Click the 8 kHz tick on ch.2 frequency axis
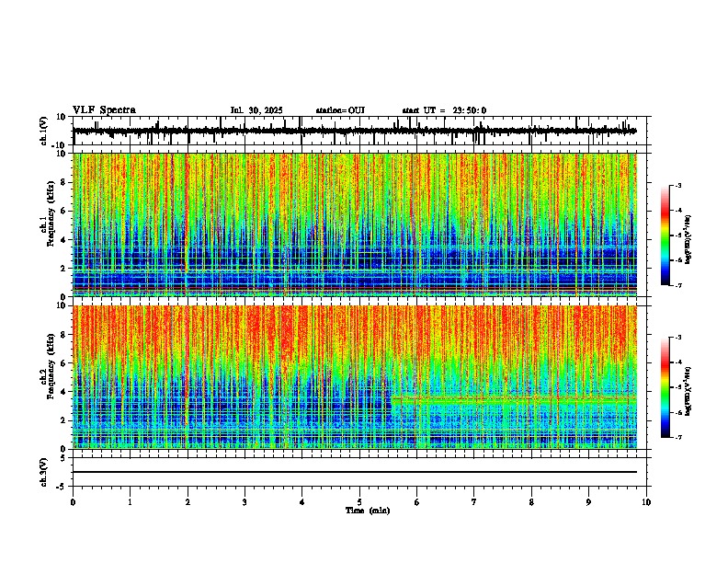The width and height of the screenshot is (728, 563). (x=64, y=335)
